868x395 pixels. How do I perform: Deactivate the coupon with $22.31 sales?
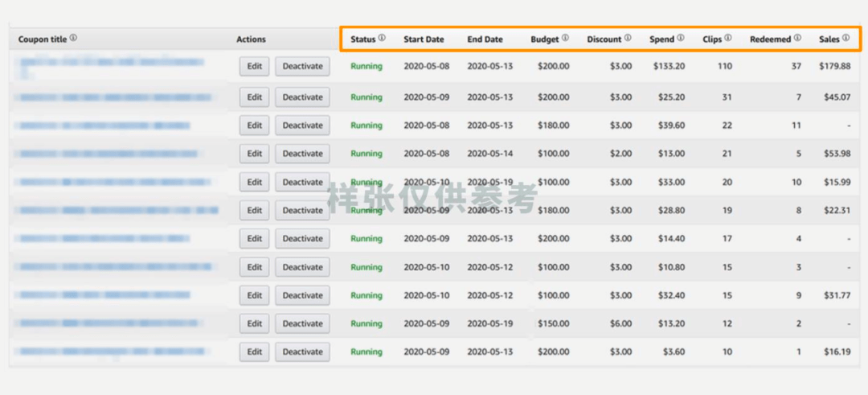point(302,211)
